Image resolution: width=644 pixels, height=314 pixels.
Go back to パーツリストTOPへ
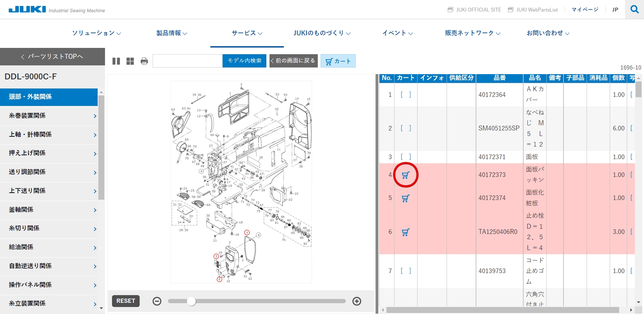coord(52,57)
